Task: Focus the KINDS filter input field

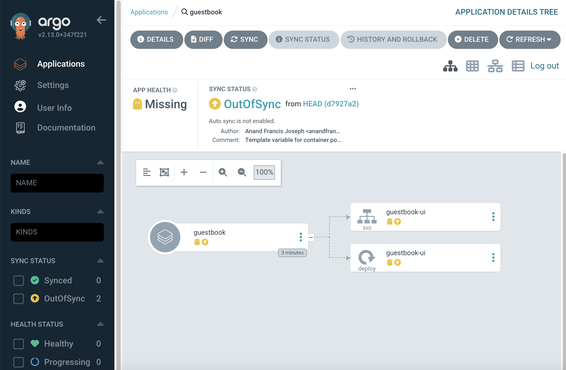Action: coord(57,232)
